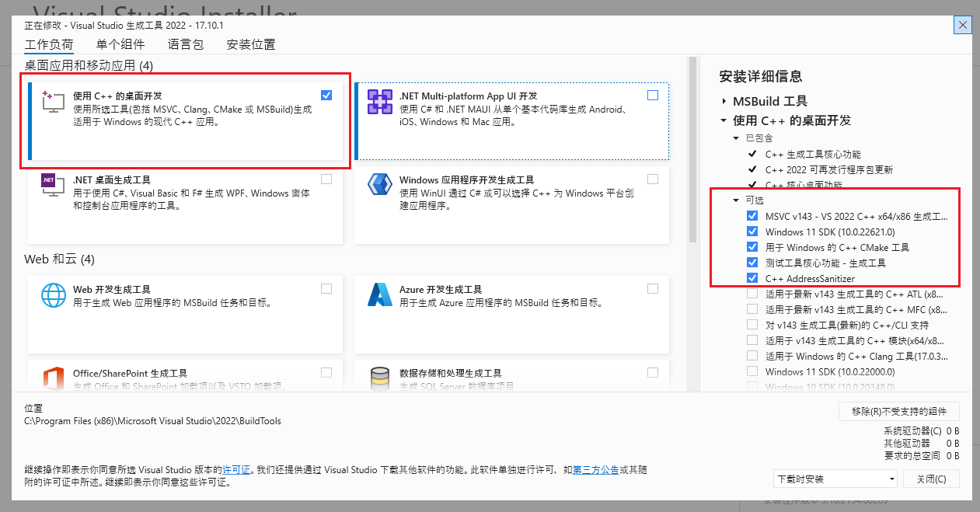The image size is (980, 512).
Task: Click the 关闭(C) button
Action: (x=931, y=479)
